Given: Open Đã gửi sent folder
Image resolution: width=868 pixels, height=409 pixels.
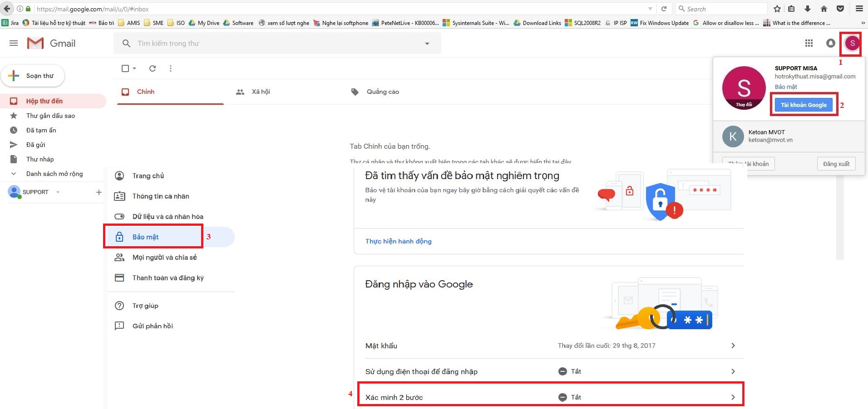Looking at the screenshot, I should click(x=36, y=145).
